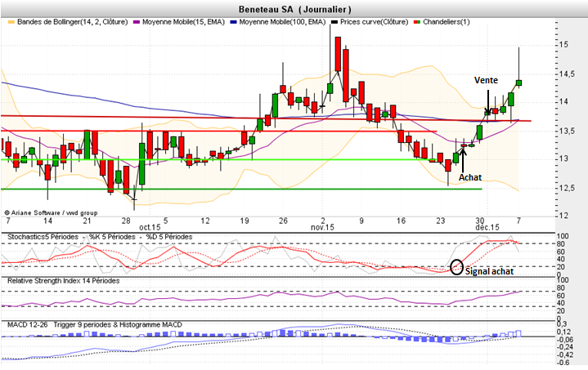This screenshot has width=588, height=370.
Task: Select the Moyenne Mobile(15, EMA) legend label
Action: (183, 22)
